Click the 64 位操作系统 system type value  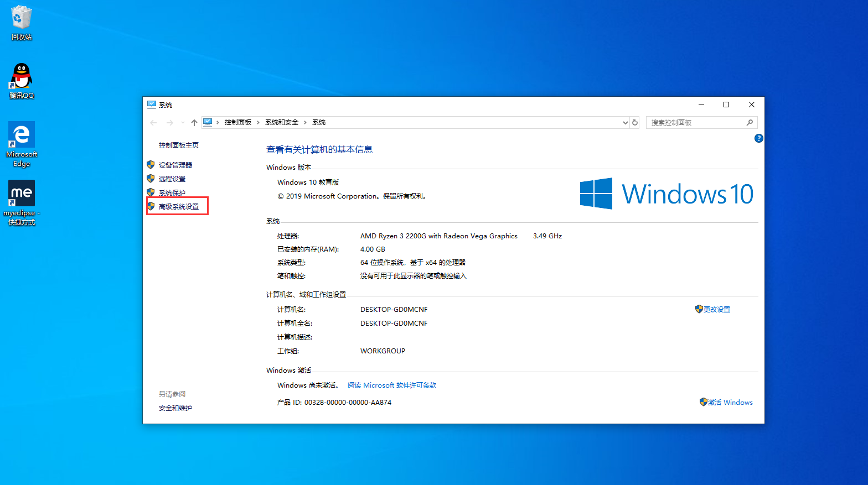point(413,263)
